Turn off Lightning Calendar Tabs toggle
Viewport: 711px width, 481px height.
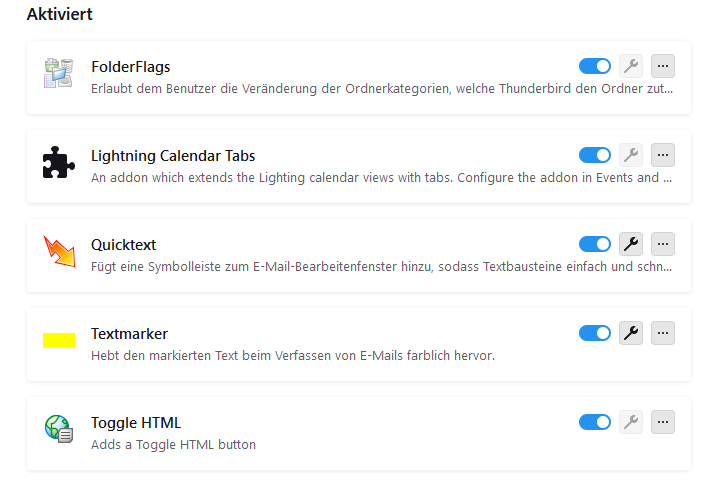point(595,155)
